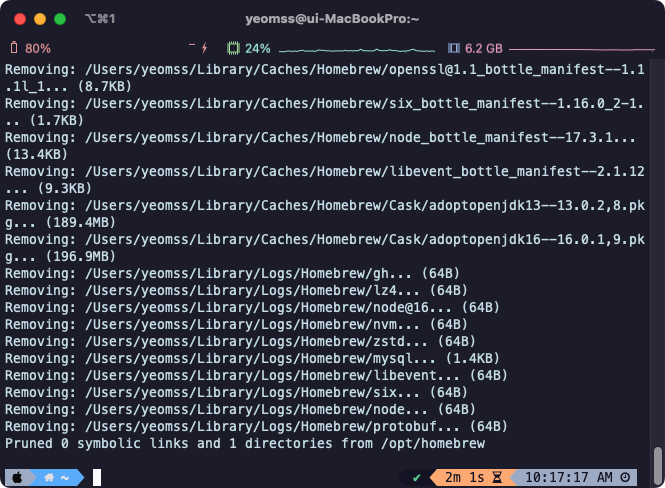Click the (196.9MB) size text
The height and width of the screenshot is (488, 665).
81,256
